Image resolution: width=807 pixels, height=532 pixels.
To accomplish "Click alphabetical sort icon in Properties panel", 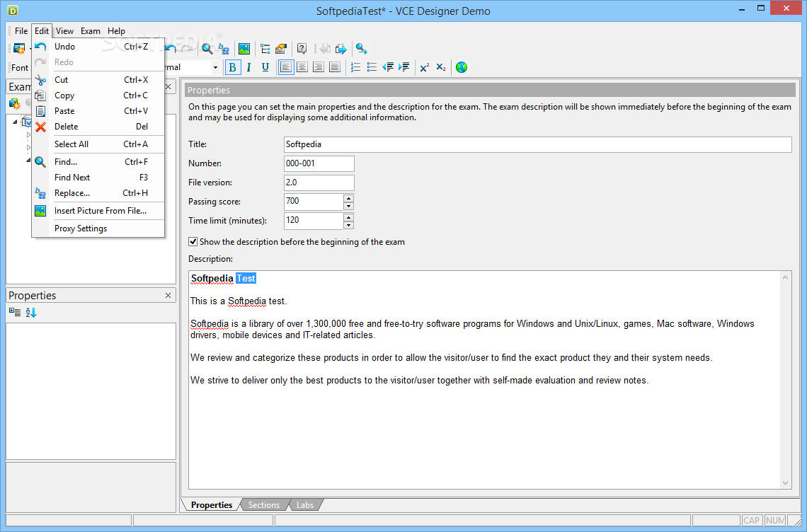I will pos(31,312).
